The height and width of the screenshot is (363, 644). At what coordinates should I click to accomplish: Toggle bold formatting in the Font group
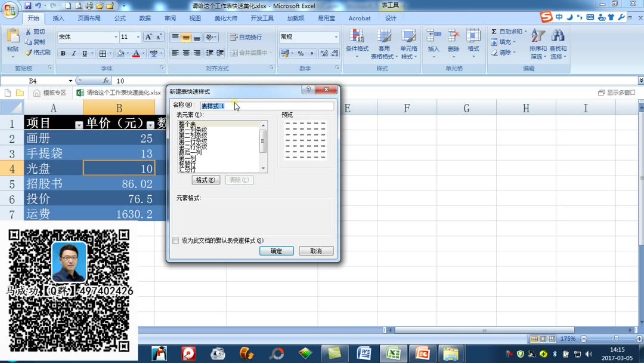(x=63, y=53)
